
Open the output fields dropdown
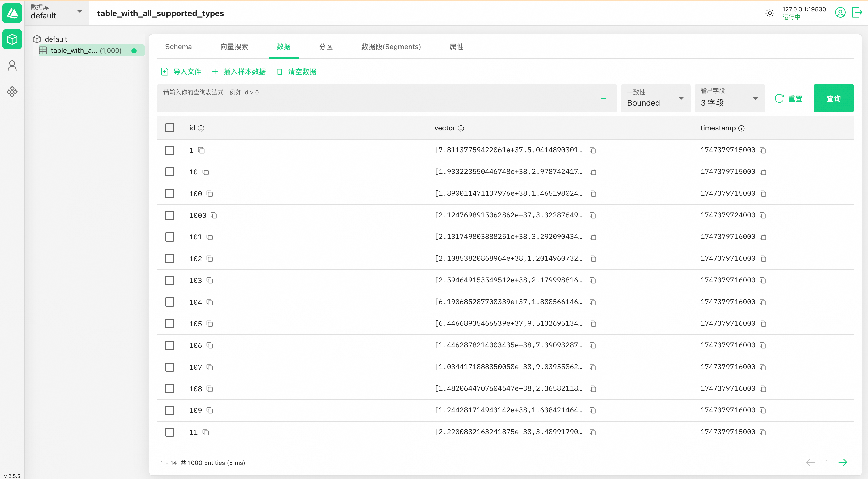(729, 98)
